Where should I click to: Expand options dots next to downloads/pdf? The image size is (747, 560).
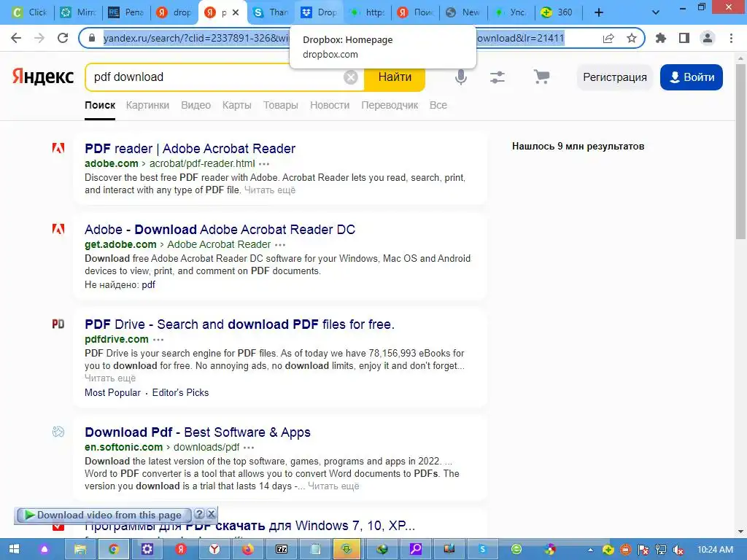point(249,448)
